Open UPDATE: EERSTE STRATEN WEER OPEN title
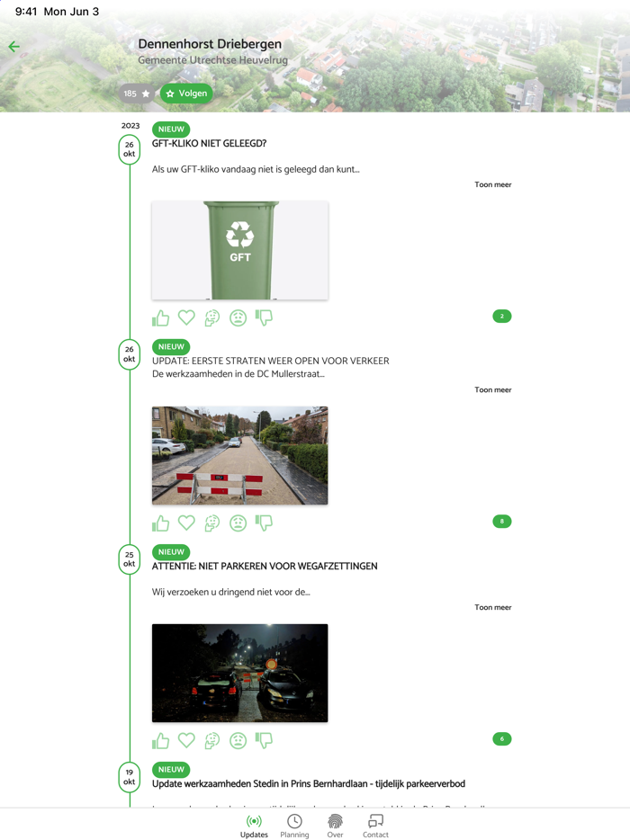The height and width of the screenshot is (840, 630). [271, 361]
